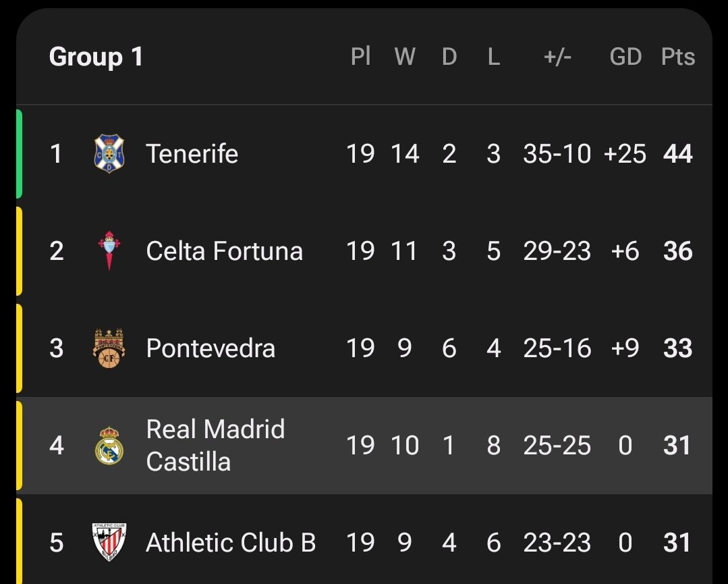The width and height of the screenshot is (728, 584).
Task: Tap the Celta Fortuna crest icon
Action: click(x=109, y=251)
